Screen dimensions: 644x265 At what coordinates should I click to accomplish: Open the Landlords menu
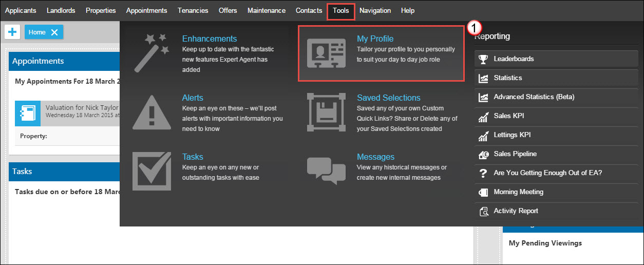pos(61,10)
